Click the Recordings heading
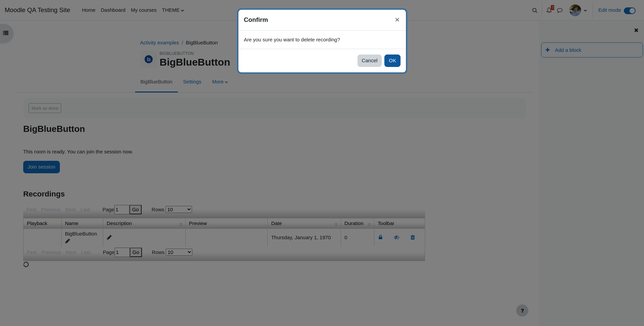This screenshot has height=326, width=644. pyautogui.click(x=44, y=194)
